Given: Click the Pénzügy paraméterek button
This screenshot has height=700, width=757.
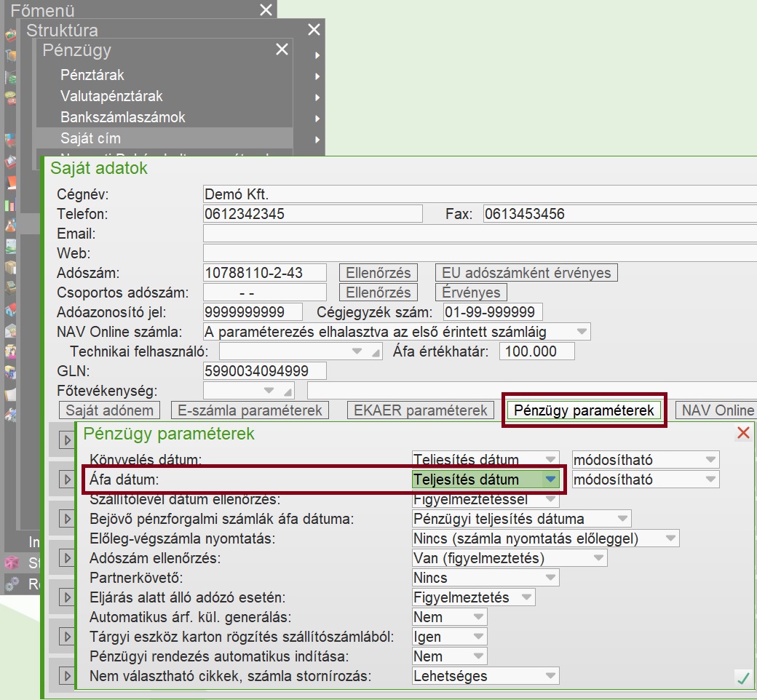Looking at the screenshot, I should tap(584, 410).
